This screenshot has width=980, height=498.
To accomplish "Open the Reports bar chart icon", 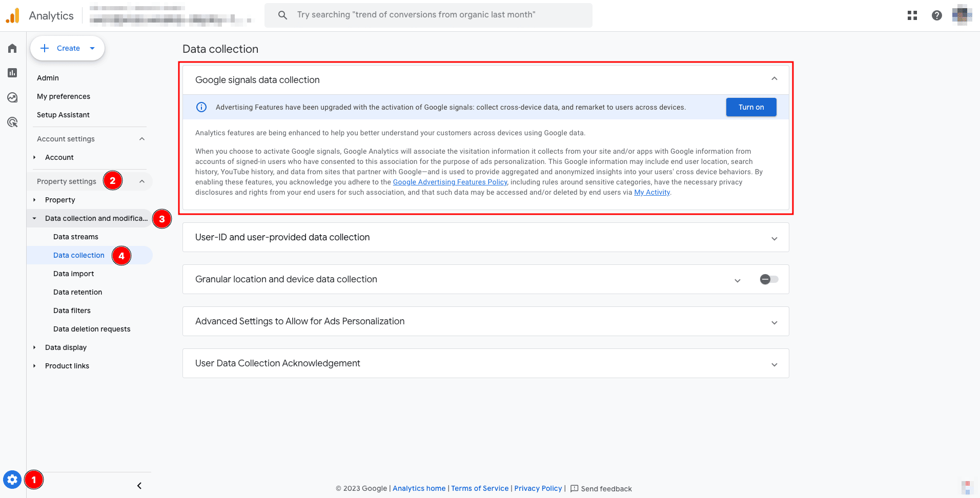I will coord(12,73).
